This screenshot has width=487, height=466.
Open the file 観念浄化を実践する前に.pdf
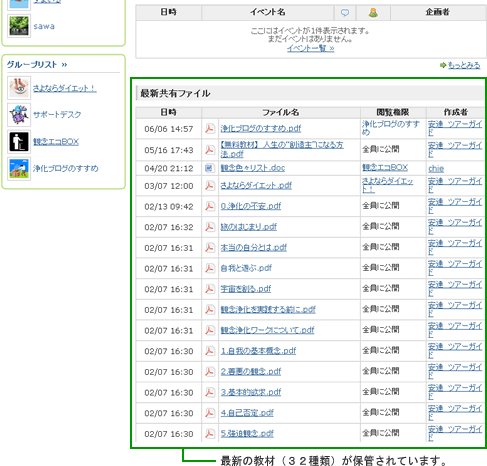pyautogui.click(x=268, y=309)
